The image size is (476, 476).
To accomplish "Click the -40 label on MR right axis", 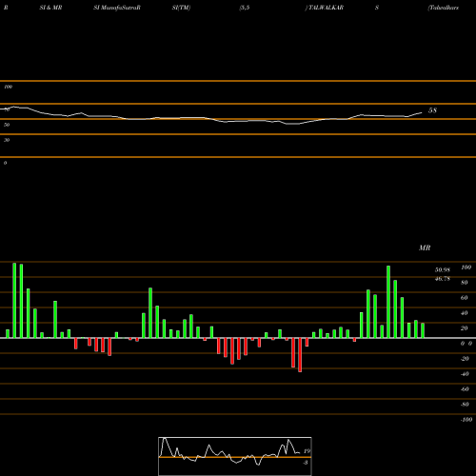I will click(x=465, y=374).
